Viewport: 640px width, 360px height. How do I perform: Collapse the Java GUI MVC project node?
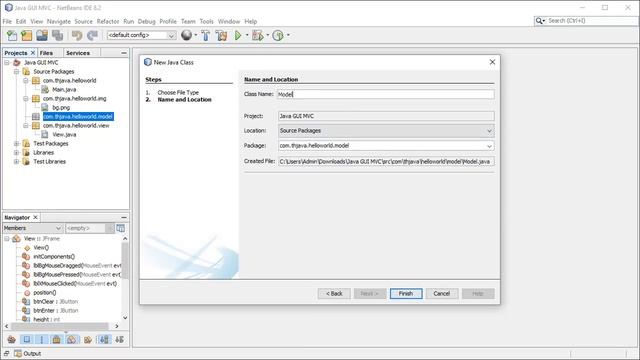(x=7, y=63)
